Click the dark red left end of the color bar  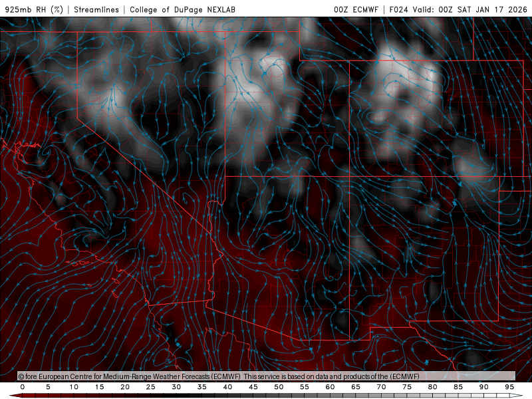pos(15,396)
